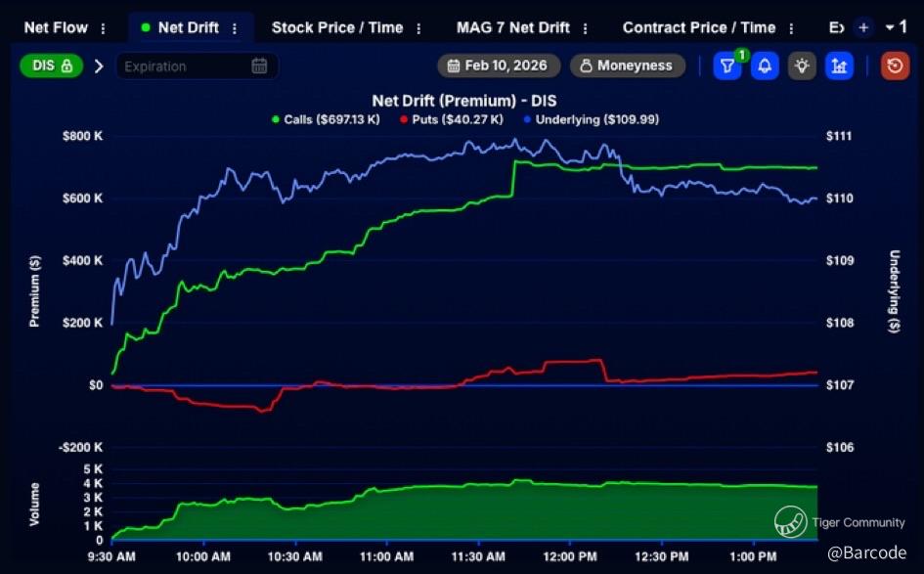
Task: Click the Moneyness button
Action: pos(628,66)
